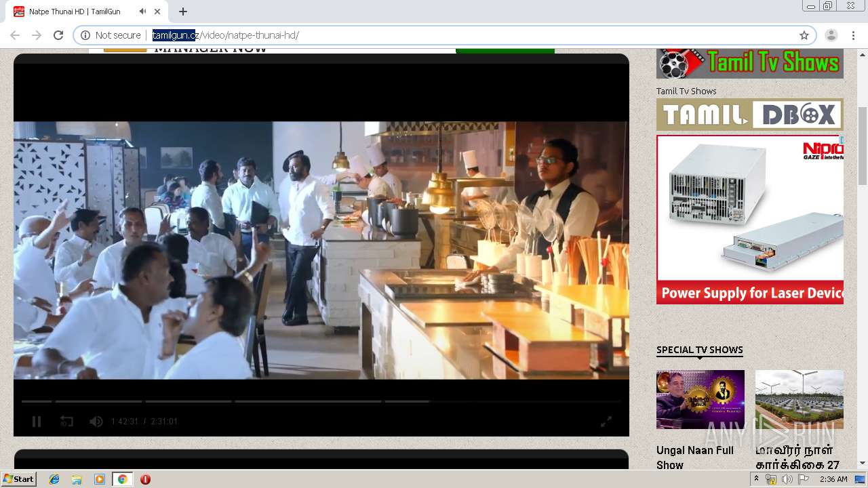This screenshot has height=488, width=868.
Task: Click the green ad button above video
Action: (x=505, y=51)
